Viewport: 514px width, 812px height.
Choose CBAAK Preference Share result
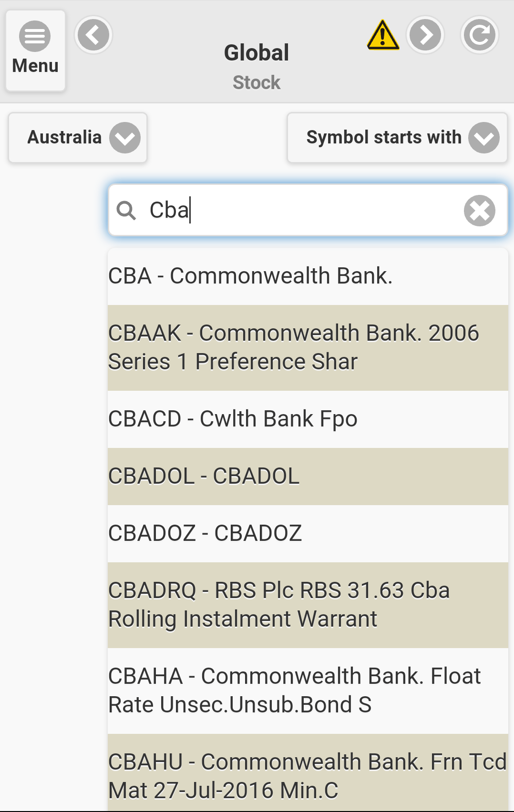(x=308, y=347)
